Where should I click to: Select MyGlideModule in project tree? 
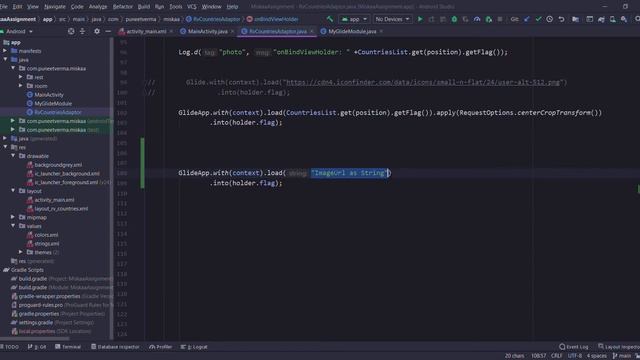pos(53,104)
